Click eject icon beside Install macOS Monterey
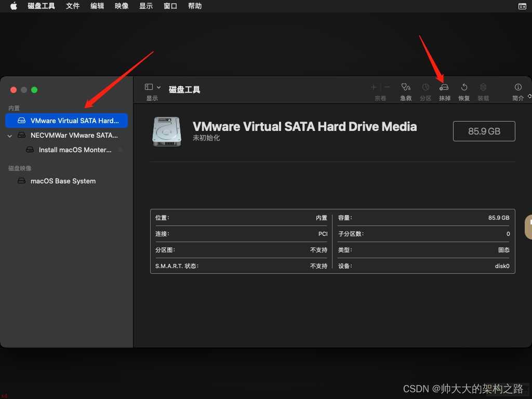 pos(120,150)
